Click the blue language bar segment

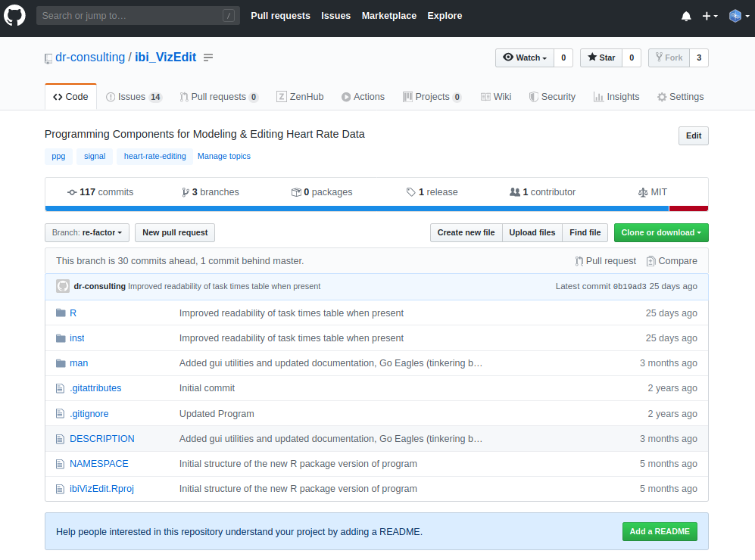coord(357,209)
